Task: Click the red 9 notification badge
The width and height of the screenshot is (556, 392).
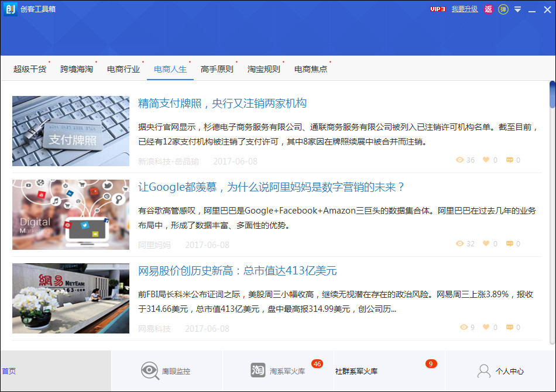Action: click(431, 364)
